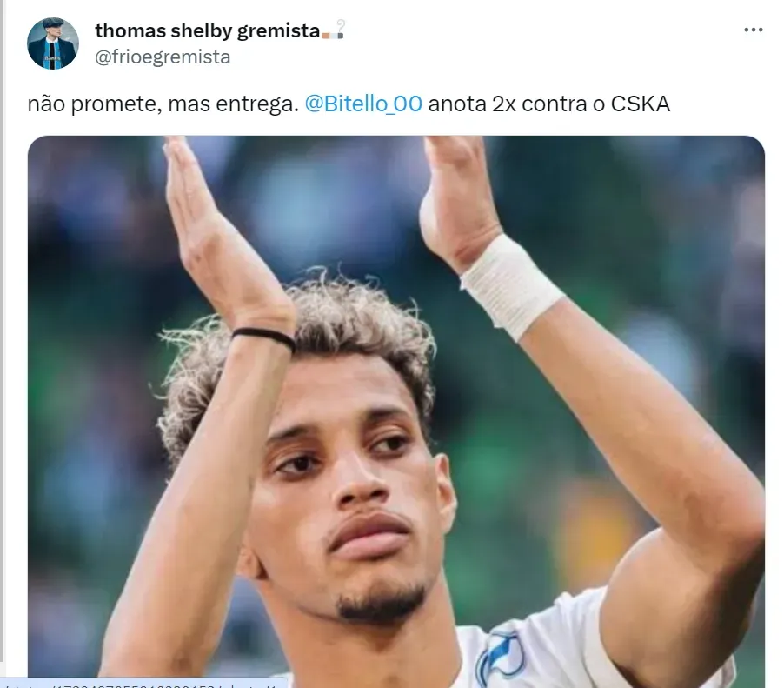This screenshot has width=784, height=688.
Task: Click the black hair tie on the wrist
Action: click(x=264, y=337)
